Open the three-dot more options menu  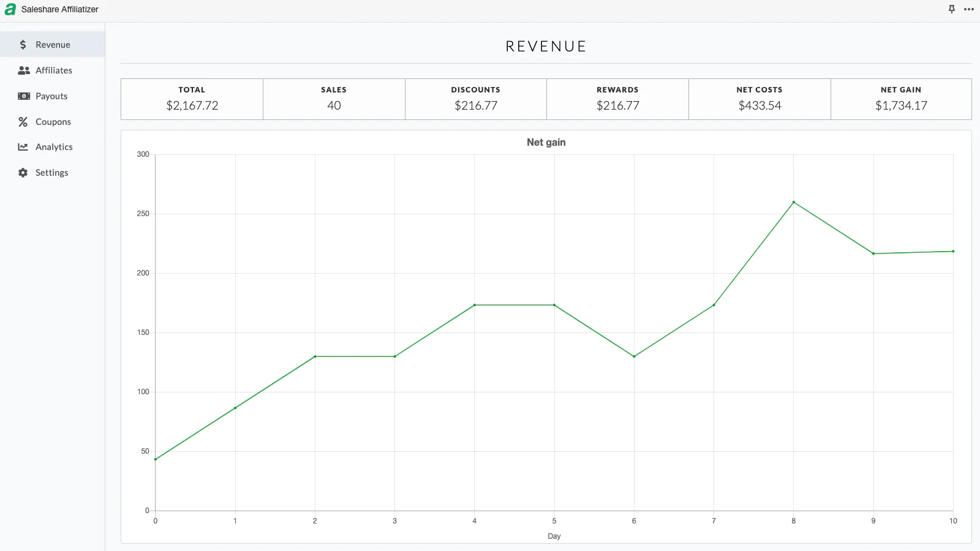coord(968,9)
